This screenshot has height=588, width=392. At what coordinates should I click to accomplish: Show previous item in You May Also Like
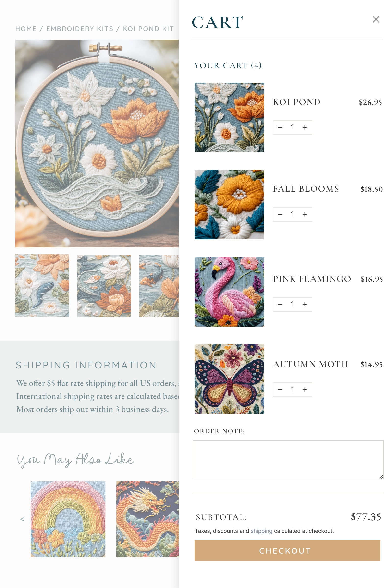(x=22, y=519)
